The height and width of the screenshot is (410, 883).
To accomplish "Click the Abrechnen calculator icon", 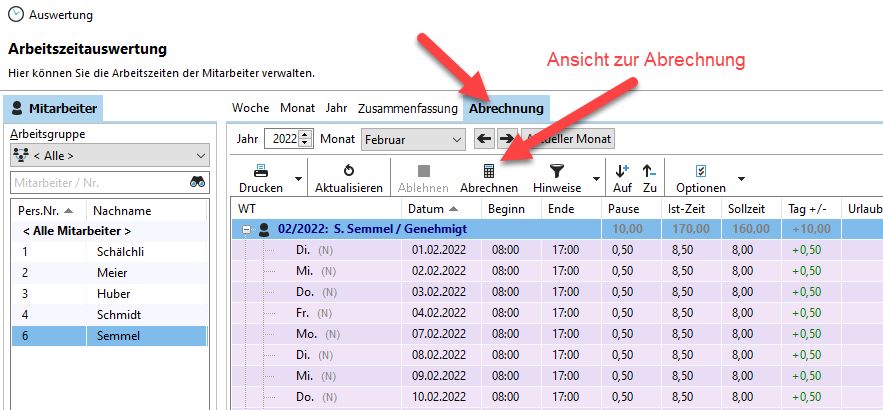I will [488, 171].
